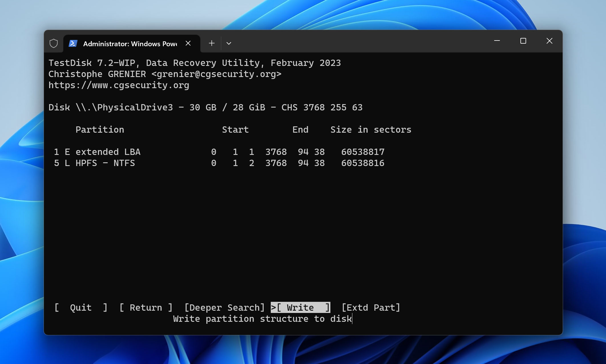Close the PowerShell tab
Screen dimensions: 606x364
(188, 43)
